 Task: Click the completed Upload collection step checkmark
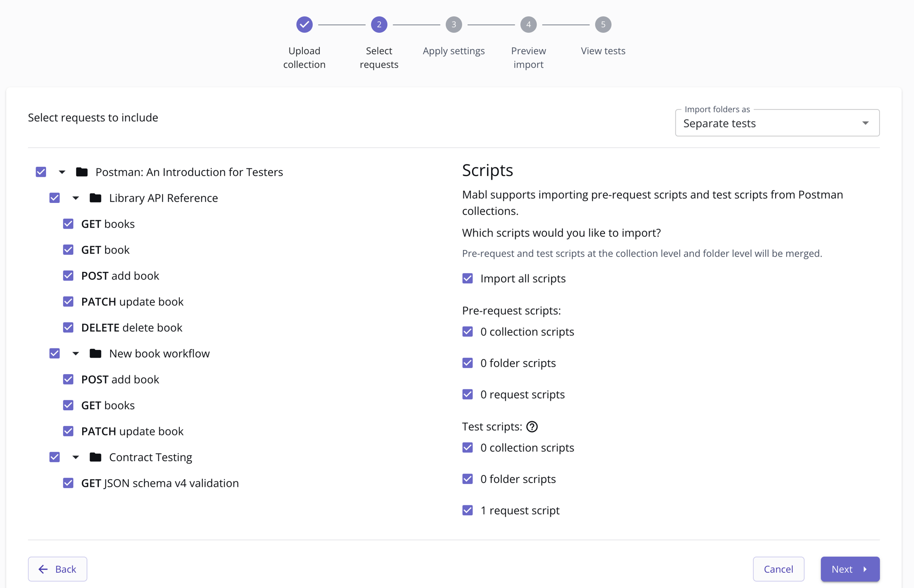pos(304,24)
